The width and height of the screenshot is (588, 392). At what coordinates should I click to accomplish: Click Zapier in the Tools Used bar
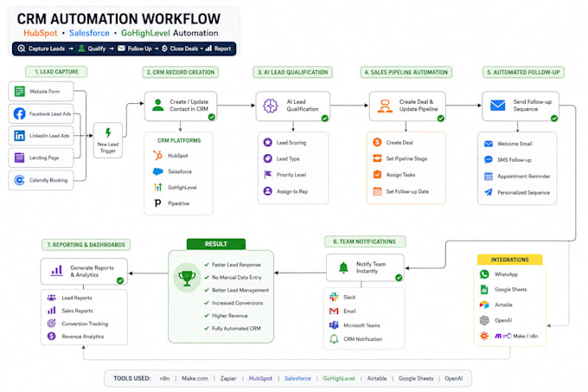coord(228,378)
